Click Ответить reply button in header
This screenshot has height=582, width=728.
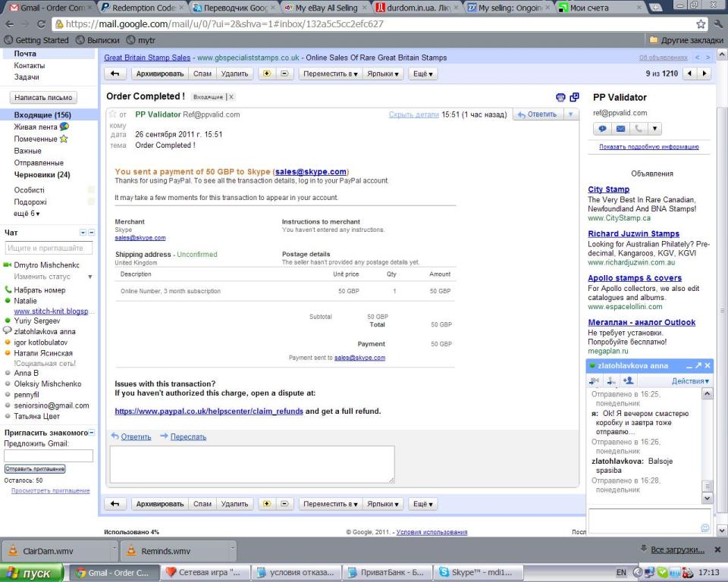[538, 114]
